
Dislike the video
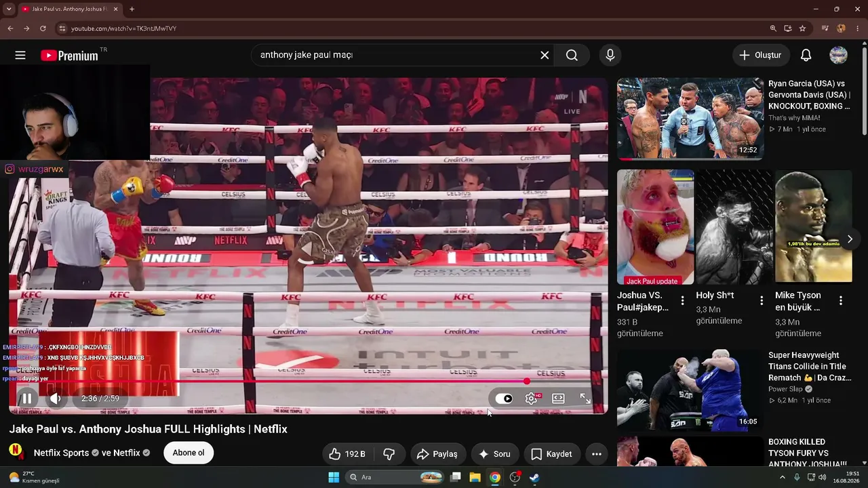click(389, 454)
